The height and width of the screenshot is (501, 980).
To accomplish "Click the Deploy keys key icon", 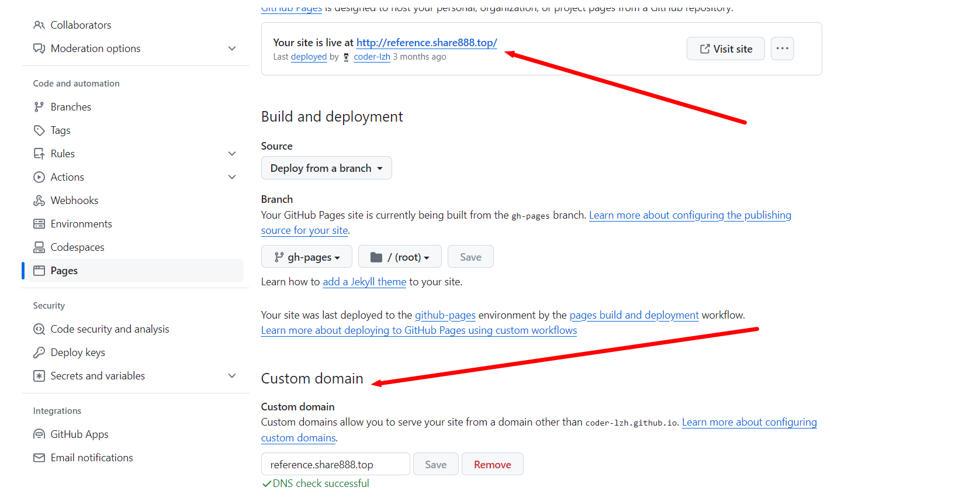I will click(39, 353).
